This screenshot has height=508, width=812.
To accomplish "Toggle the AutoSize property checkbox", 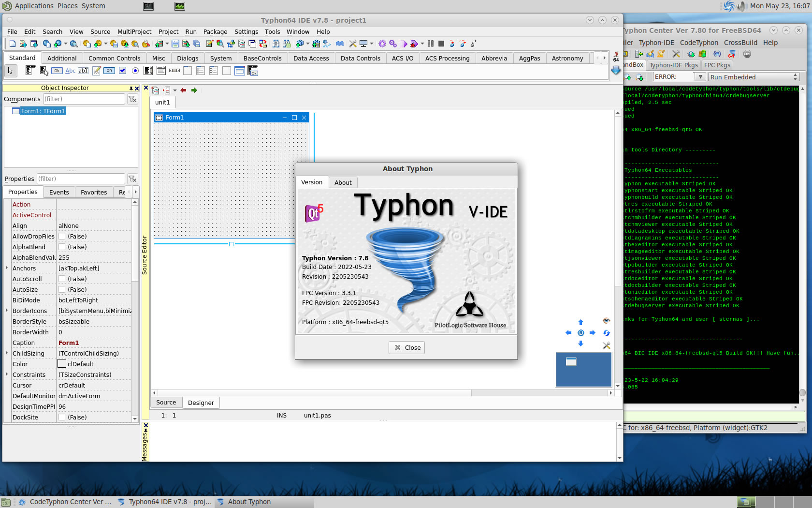I will click(x=62, y=290).
